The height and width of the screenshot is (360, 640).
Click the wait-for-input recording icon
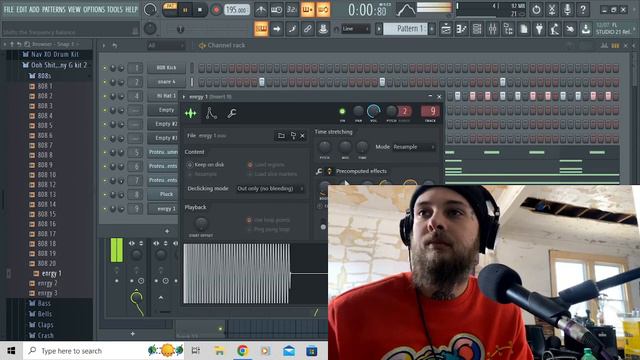(276, 9)
